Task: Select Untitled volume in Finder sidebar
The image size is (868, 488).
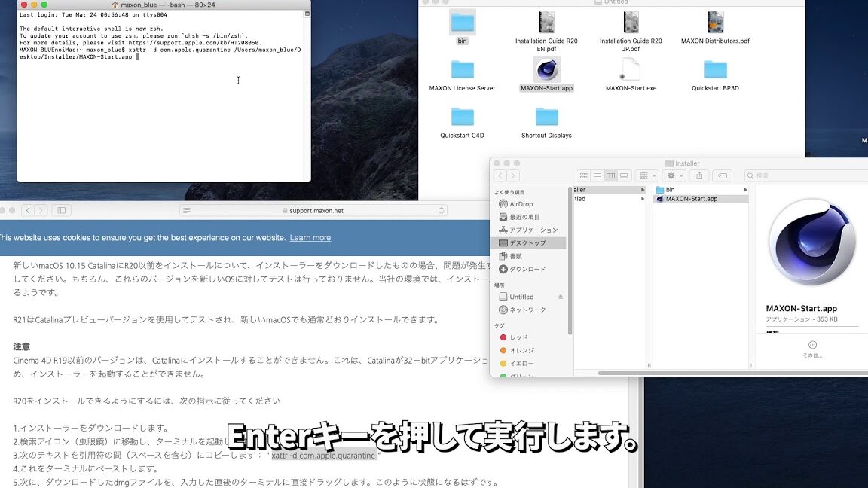Action: 521,297
